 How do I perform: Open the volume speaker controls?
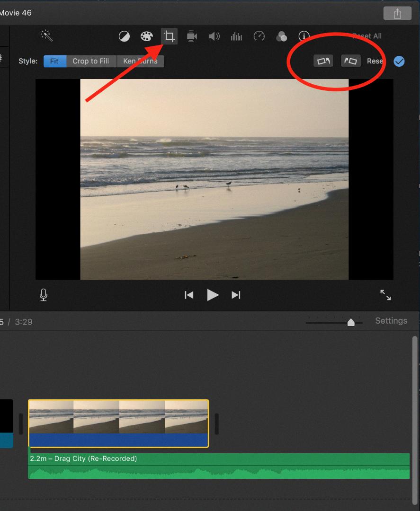point(214,36)
